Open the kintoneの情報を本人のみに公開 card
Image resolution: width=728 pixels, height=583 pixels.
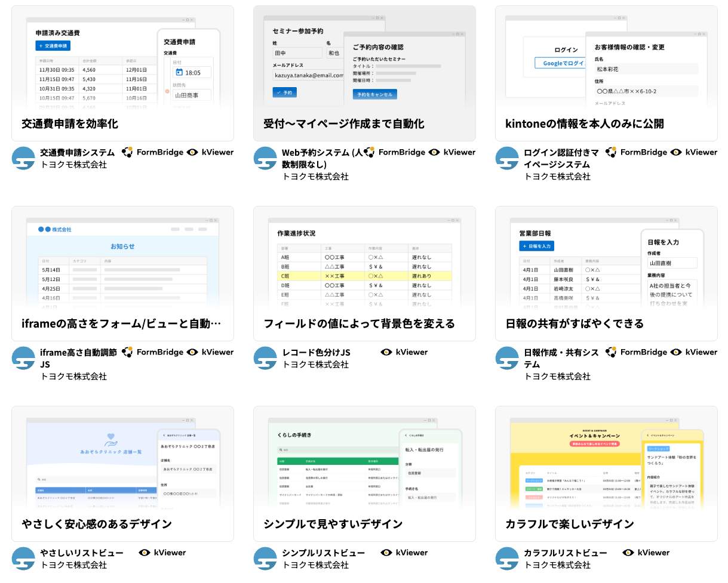[606, 73]
